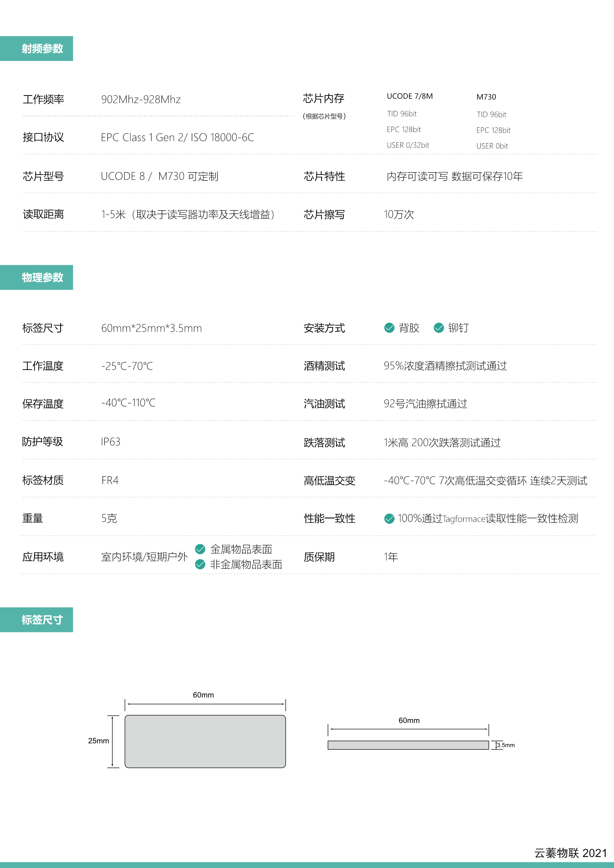Click the M730 column heading

point(486,97)
